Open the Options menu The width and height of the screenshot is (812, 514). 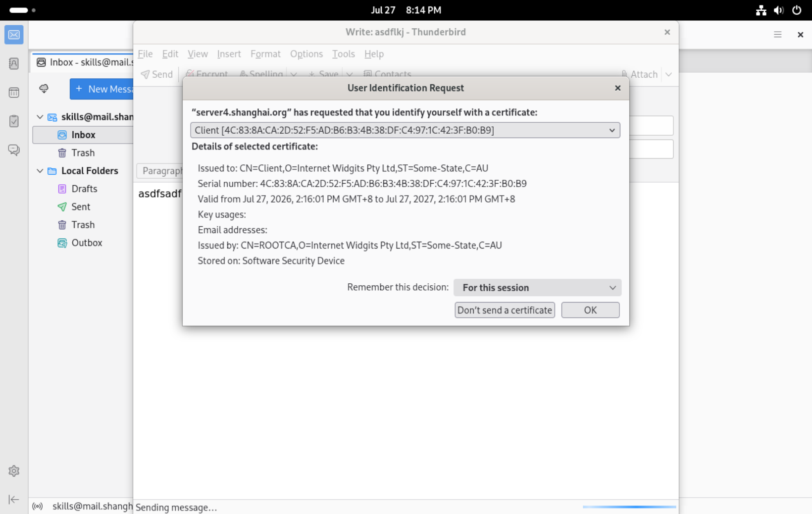(x=306, y=54)
